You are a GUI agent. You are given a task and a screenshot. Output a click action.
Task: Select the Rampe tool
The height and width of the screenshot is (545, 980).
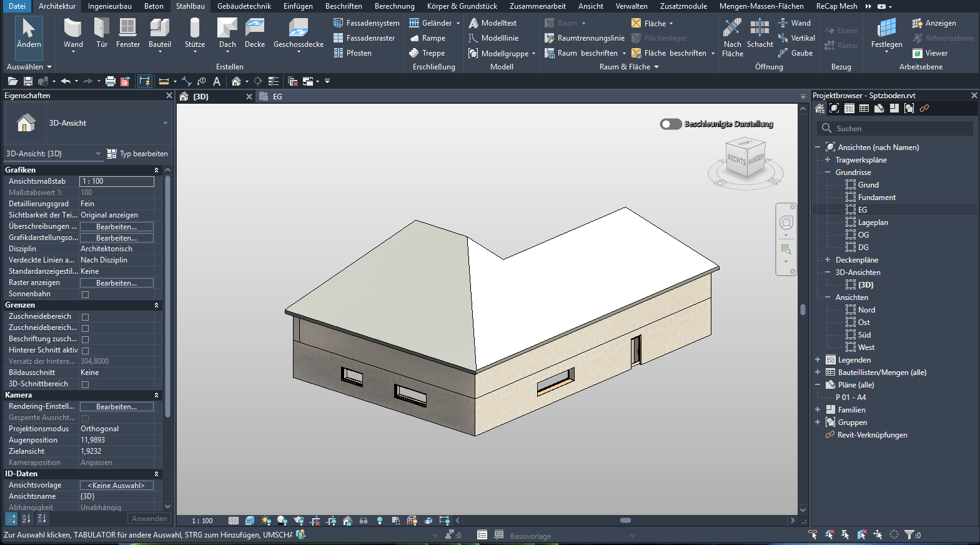(427, 38)
